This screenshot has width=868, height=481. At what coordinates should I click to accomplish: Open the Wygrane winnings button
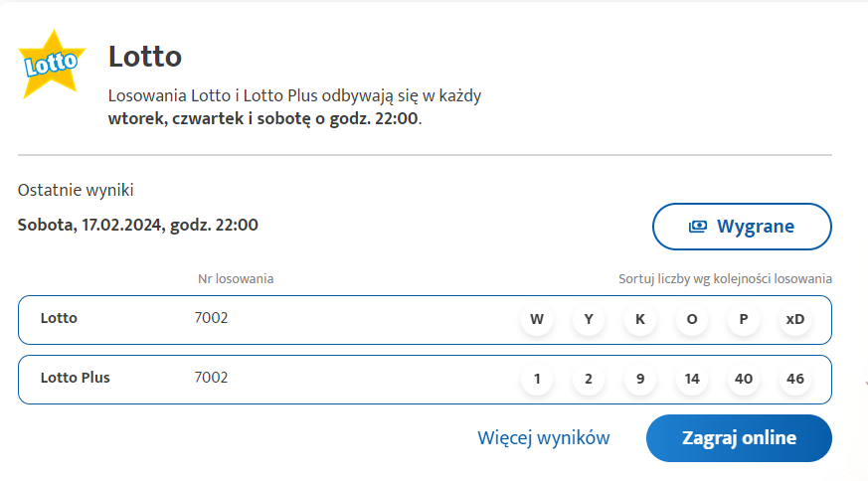tap(742, 227)
